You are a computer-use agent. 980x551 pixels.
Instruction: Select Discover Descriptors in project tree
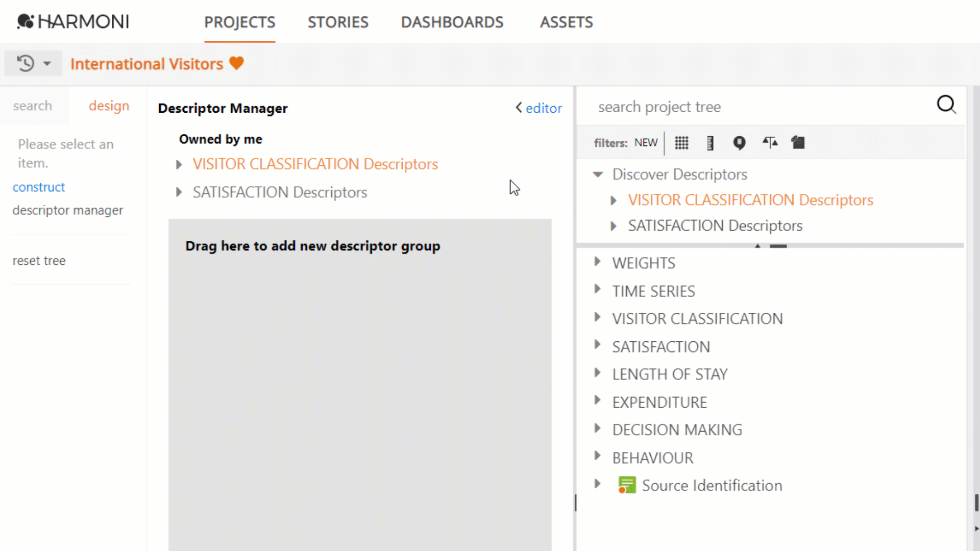[x=679, y=174]
